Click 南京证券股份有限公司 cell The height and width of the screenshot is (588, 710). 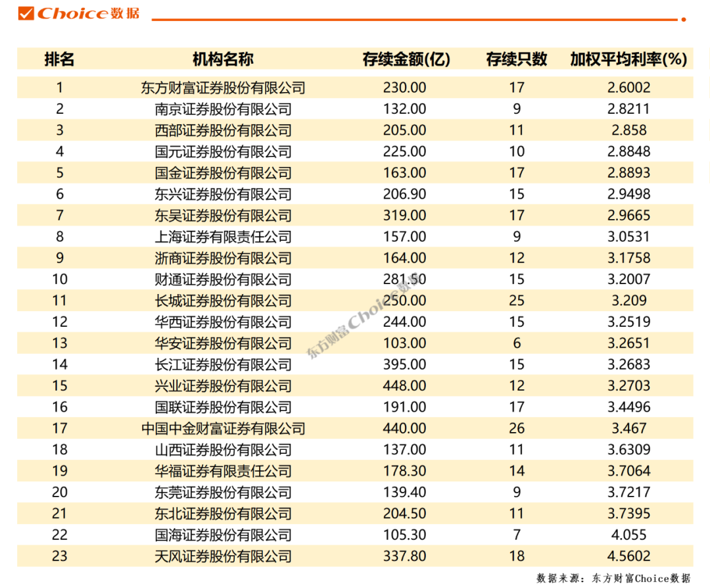point(223,109)
